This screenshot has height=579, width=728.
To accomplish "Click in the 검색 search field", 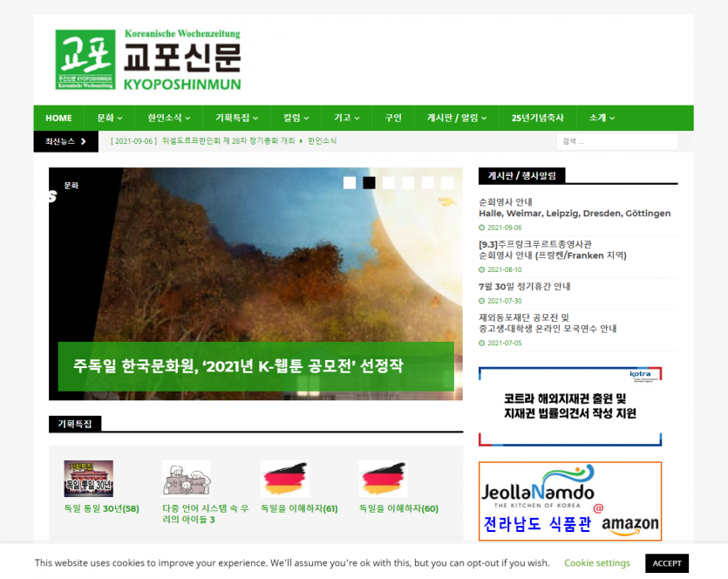I will (x=616, y=141).
